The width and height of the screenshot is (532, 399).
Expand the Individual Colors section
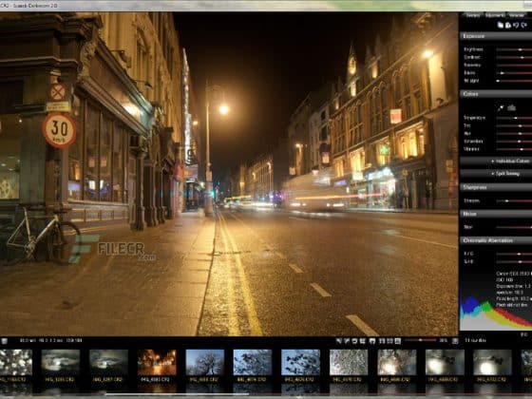point(496,161)
